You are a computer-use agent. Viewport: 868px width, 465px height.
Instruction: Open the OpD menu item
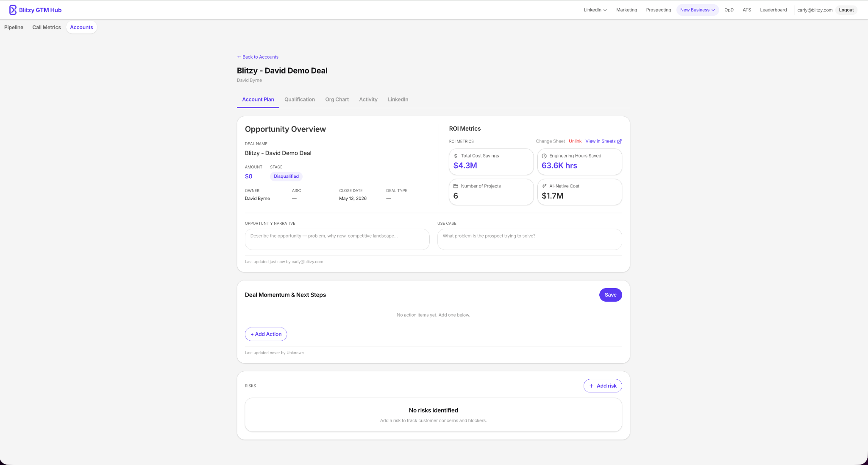point(729,10)
